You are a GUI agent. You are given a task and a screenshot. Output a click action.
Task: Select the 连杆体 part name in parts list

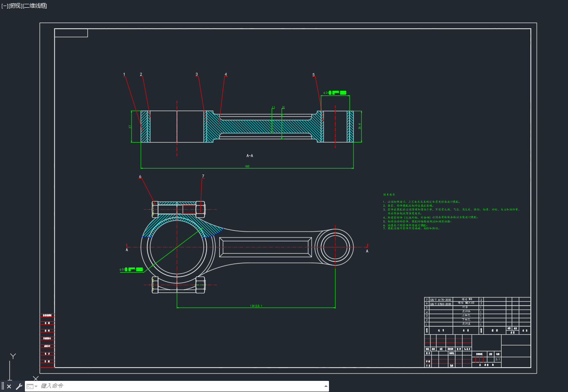coord(466,311)
